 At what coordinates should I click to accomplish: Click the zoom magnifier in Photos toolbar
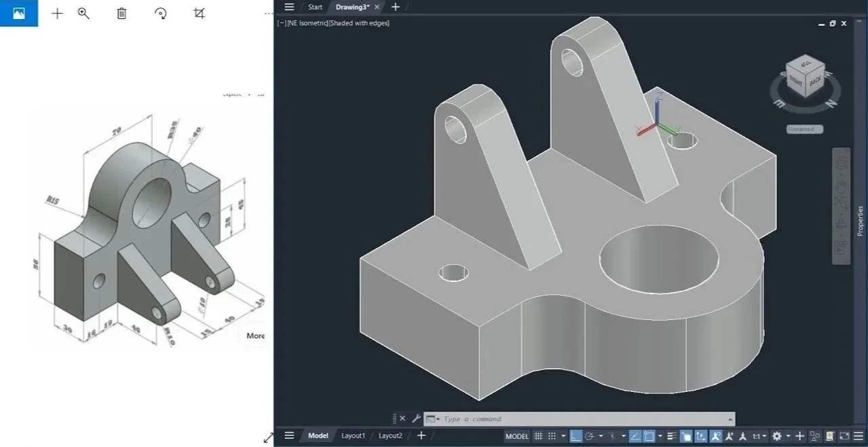[83, 13]
